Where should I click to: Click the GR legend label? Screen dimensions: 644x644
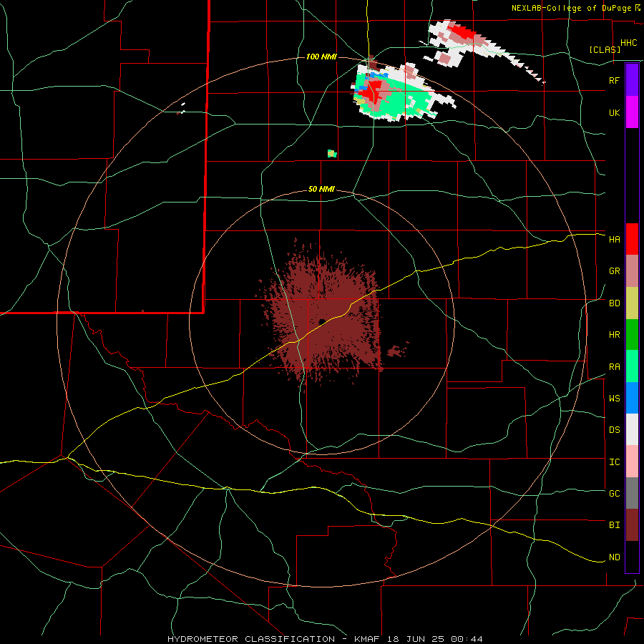pyautogui.click(x=614, y=271)
